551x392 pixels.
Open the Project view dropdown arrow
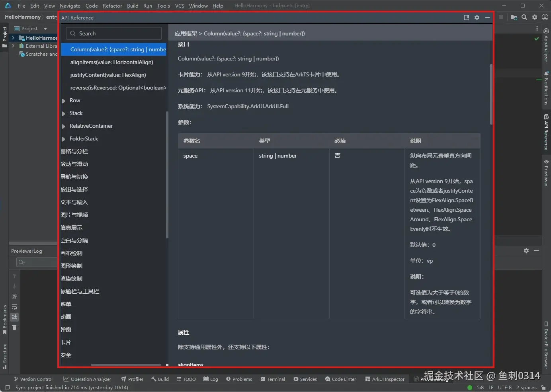[x=45, y=29]
